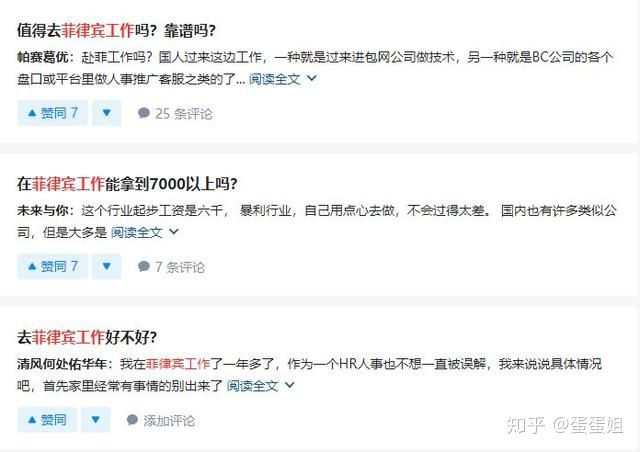Click the 知乎 @蛋蛋姐 watermark
This screenshot has width=640, height=452.
click(565, 425)
